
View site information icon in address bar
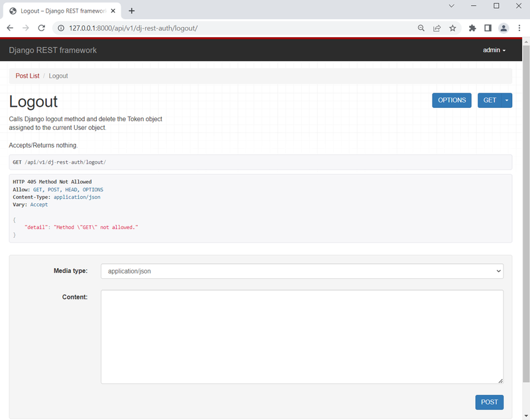click(61, 28)
